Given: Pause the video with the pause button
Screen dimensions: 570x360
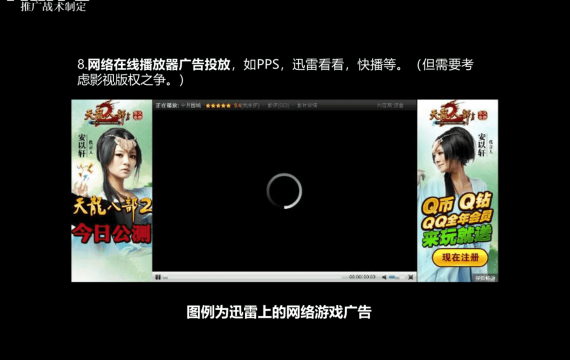Looking at the screenshot, I should coord(158,277).
